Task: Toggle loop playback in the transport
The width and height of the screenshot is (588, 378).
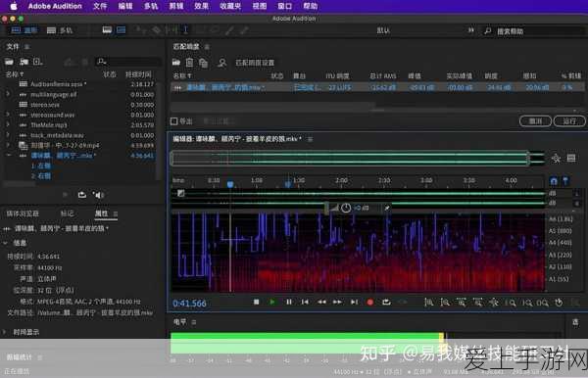Action: pos(386,302)
